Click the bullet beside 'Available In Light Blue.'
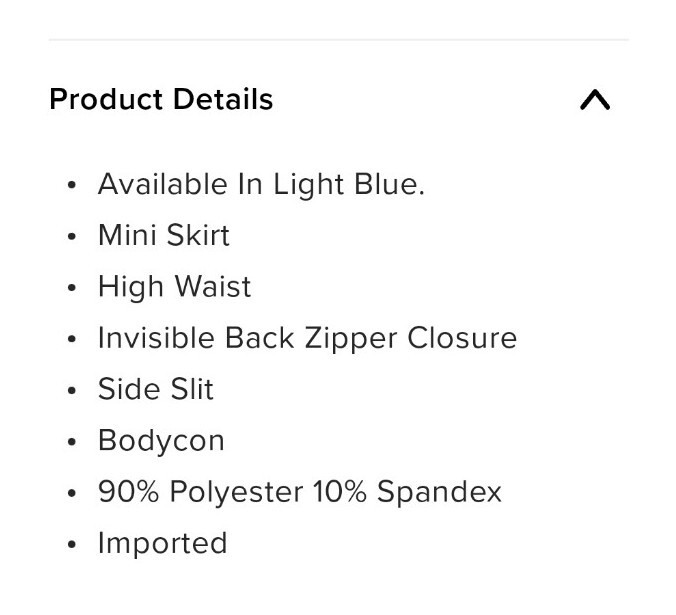676x615 pixels. tap(72, 185)
